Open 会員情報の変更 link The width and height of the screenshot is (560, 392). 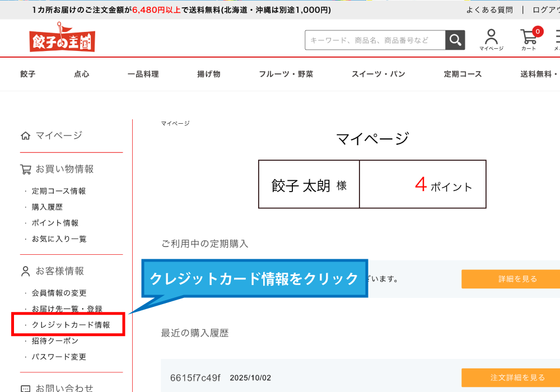59,293
